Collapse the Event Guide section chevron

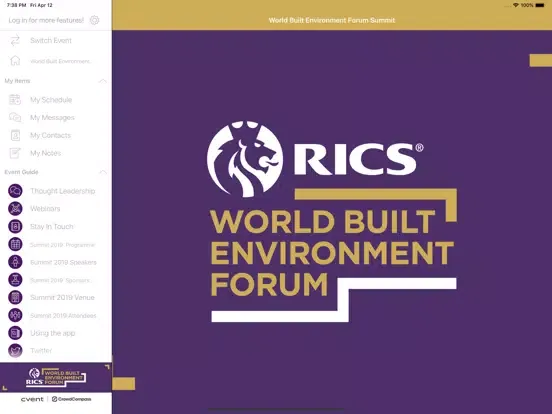(x=102, y=172)
